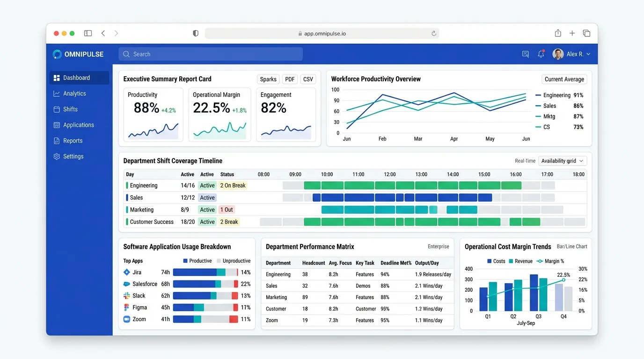Click the Sparks button

click(x=268, y=79)
